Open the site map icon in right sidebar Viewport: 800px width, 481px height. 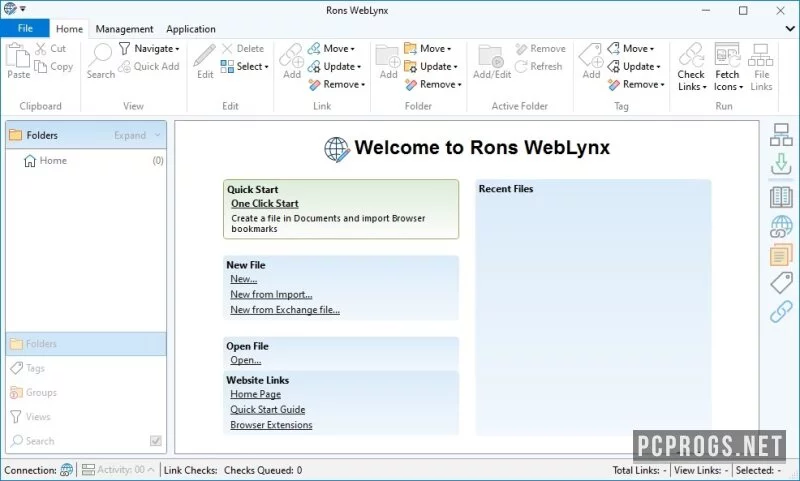click(781, 135)
